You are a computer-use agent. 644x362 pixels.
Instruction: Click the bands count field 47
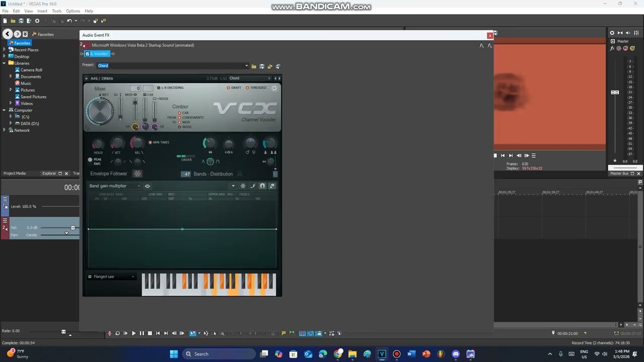click(x=187, y=174)
